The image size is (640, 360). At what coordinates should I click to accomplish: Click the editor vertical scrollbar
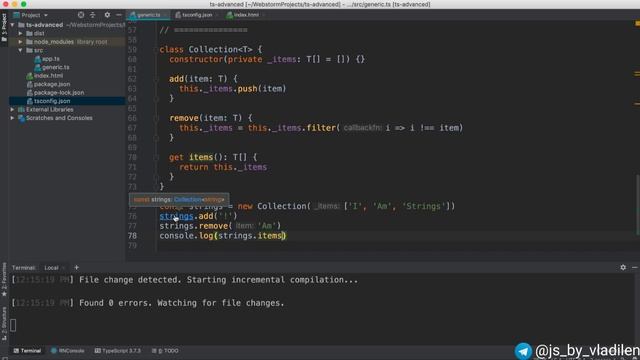[637, 204]
